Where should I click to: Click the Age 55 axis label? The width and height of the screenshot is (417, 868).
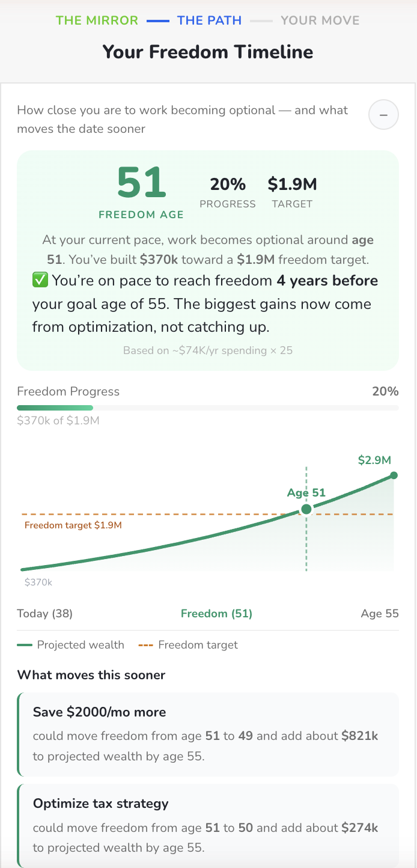click(380, 613)
